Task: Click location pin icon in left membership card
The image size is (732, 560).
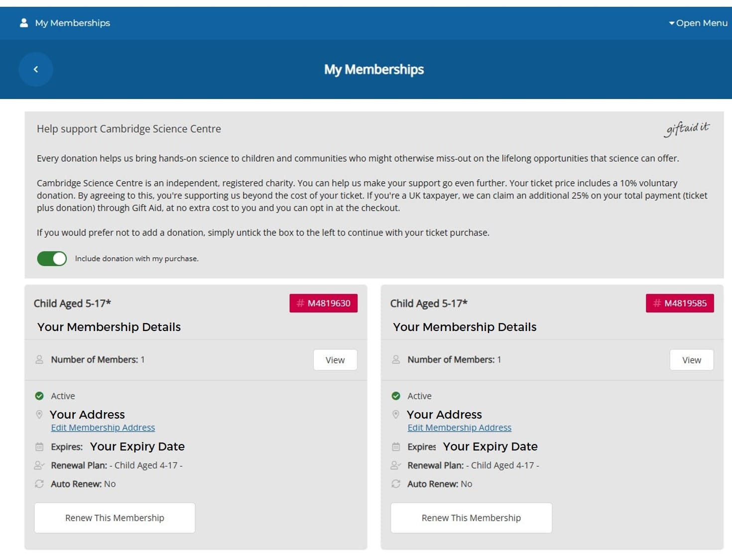Action: click(x=39, y=415)
